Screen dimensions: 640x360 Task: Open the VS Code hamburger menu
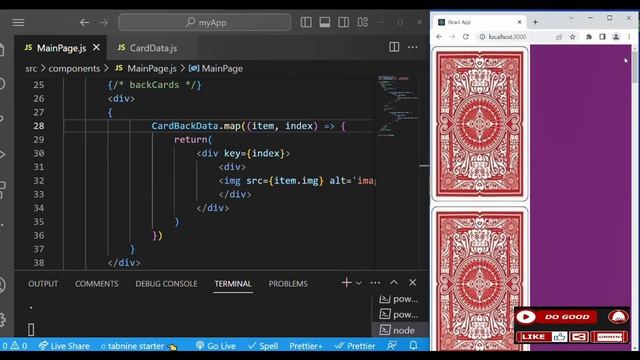[x=18, y=22]
